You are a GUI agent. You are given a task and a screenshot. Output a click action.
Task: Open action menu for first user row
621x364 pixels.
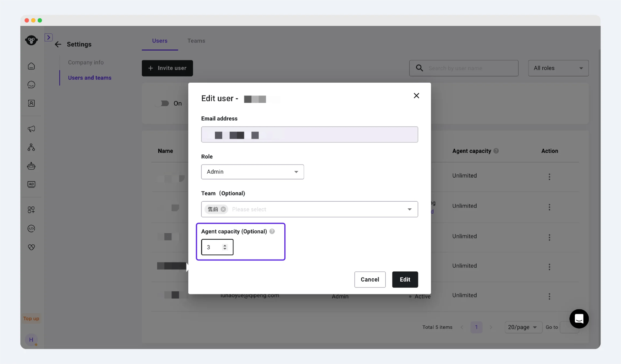pyautogui.click(x=549, y=177)
